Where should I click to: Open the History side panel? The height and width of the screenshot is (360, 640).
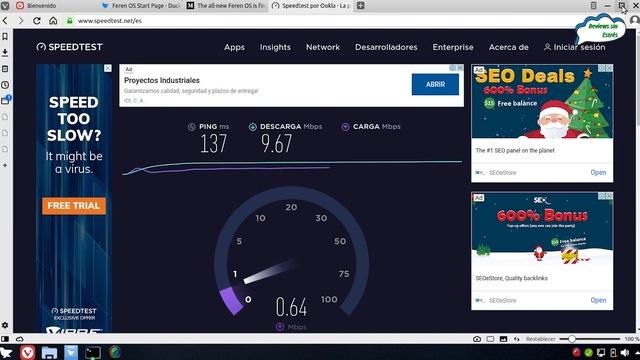coord(5,85)
